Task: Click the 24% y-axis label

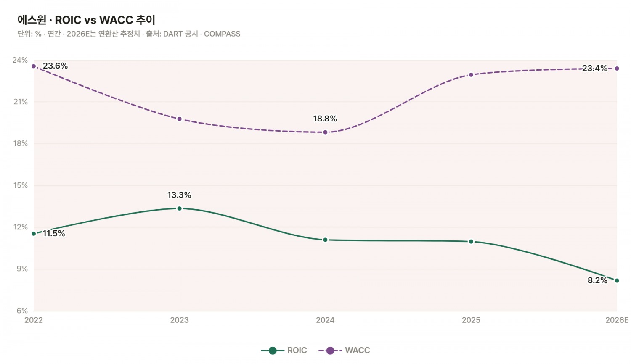Action: tap(20, 60)
